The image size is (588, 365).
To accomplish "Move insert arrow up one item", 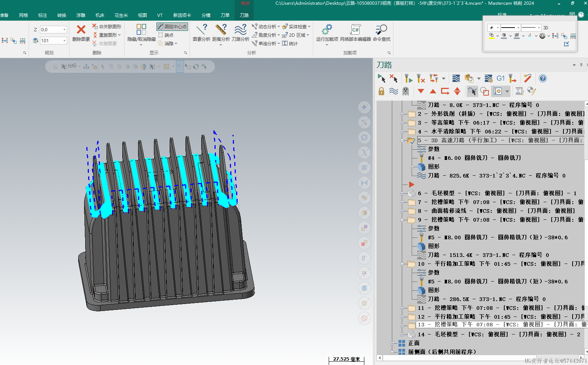I will [433, 91].
